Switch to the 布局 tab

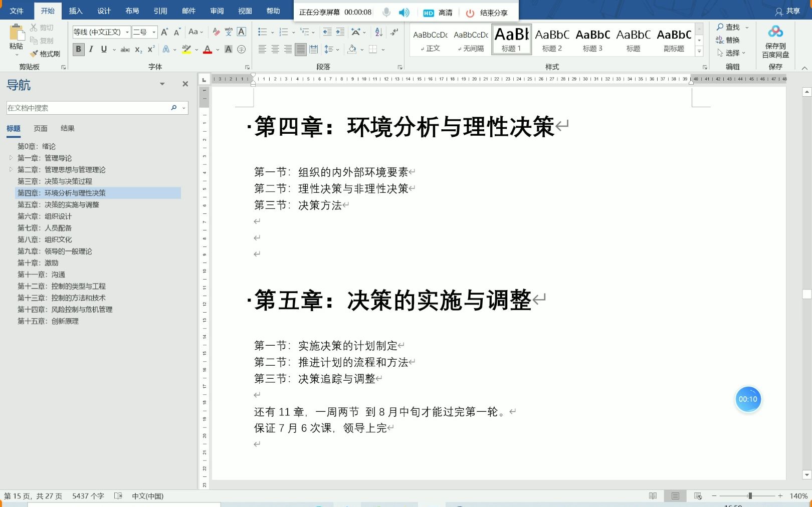[132, 11]
